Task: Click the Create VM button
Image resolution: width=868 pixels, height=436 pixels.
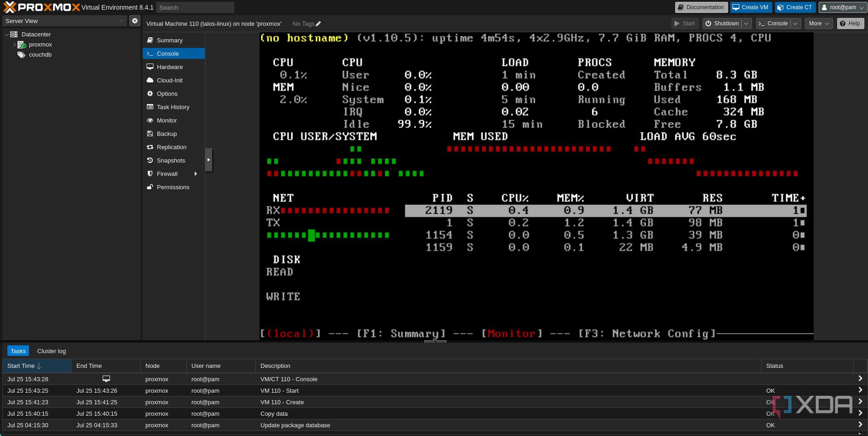Action: pyautogui.click(x=750, y=7)
